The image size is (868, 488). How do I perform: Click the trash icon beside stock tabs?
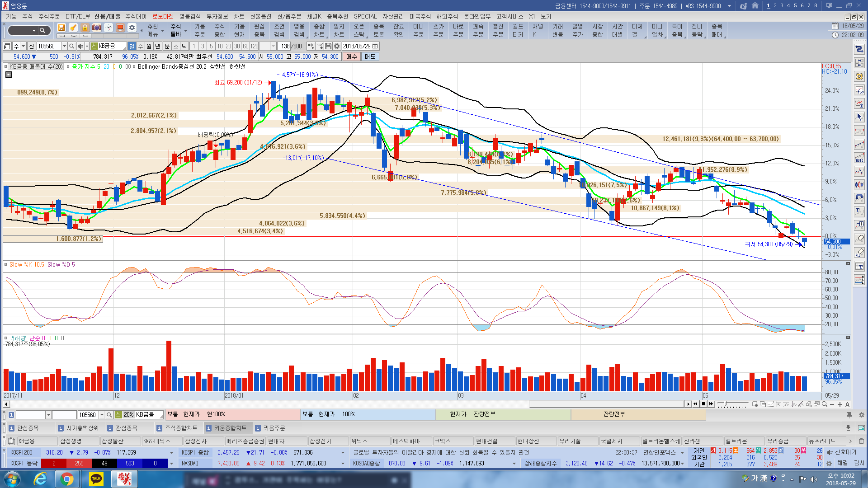tap(861, 441)
